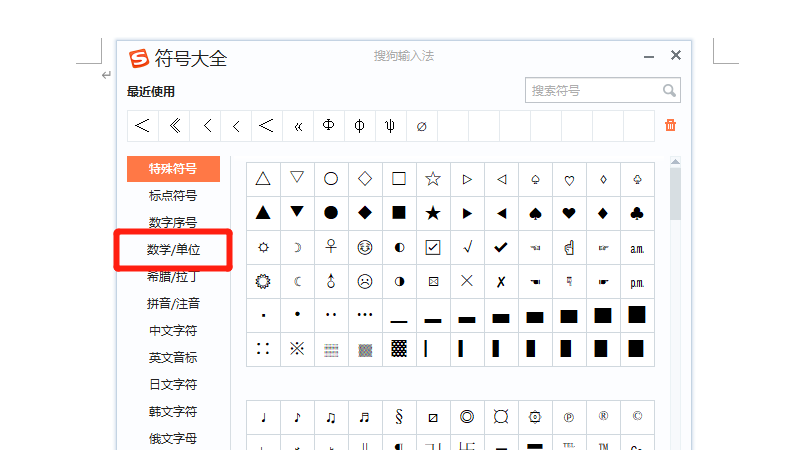Screen dimensions: 800x450
Task: Insert the hollow star symbol
Action: [x=433, y=179]
